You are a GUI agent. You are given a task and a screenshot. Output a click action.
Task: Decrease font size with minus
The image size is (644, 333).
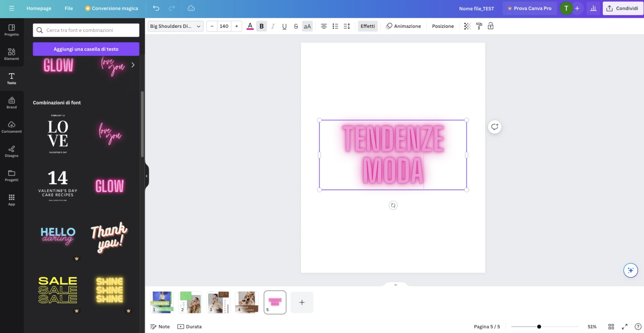pos(212,26)
